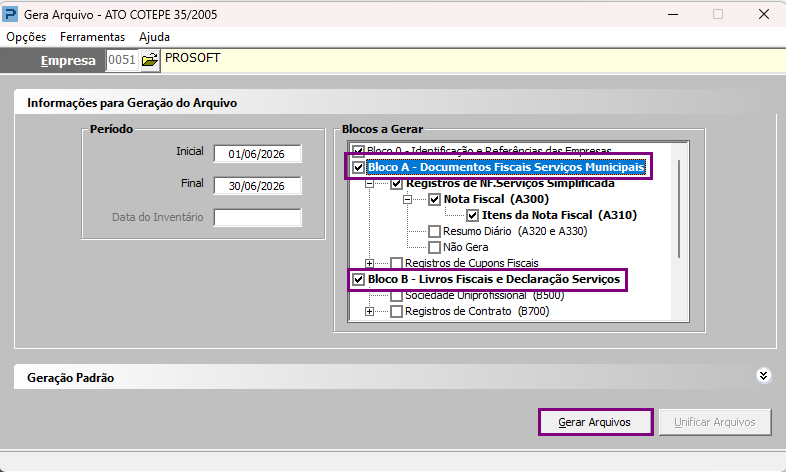This screenshot has width=786, height=472.
Task: Open the Ferramentas menu
Action: point(92,37)
